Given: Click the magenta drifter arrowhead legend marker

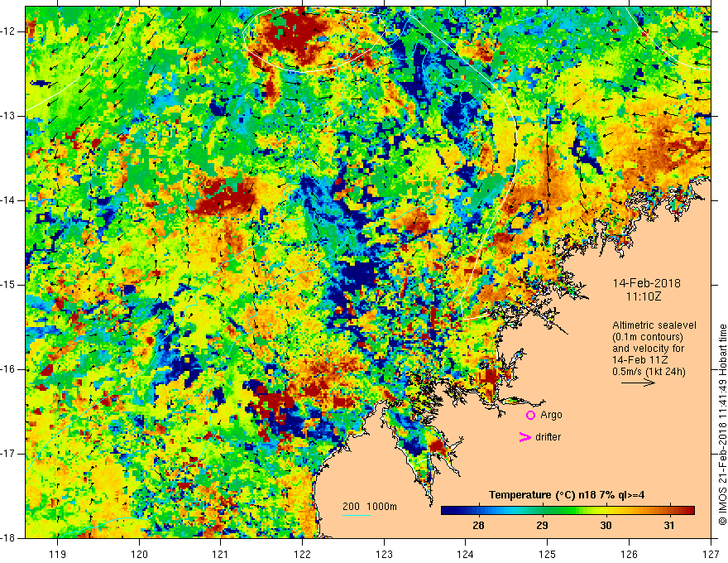Looking at the screenshot, I should pos(524,437).
